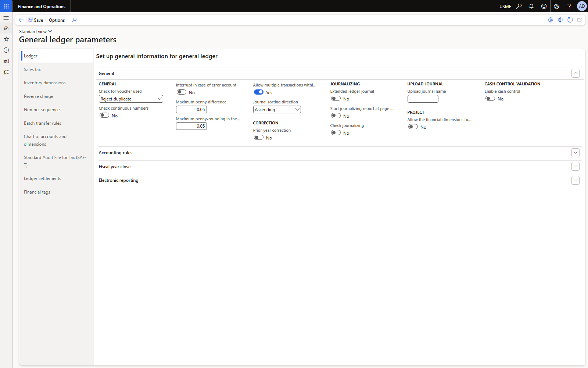This screenshot has width=588, height=368.
Task: Click the back arrow in toolbar
Action: click(21, 20)
